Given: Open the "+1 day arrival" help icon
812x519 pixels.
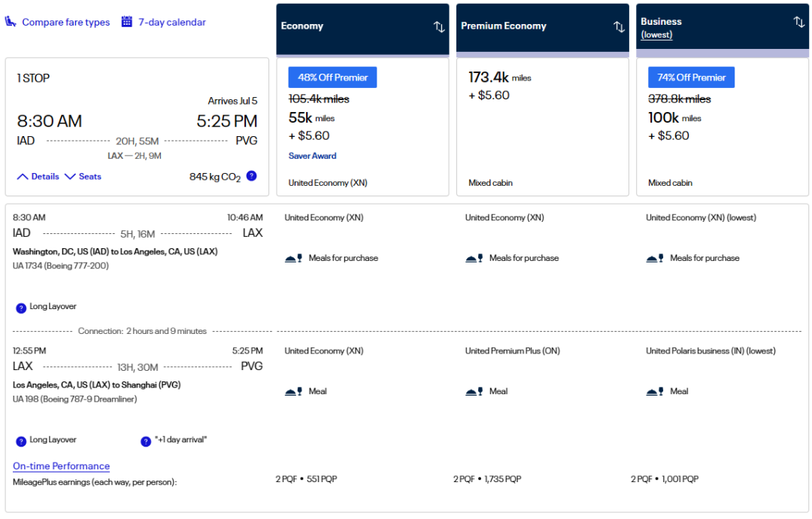Looking at the screenshot, I should coord(146,442).
